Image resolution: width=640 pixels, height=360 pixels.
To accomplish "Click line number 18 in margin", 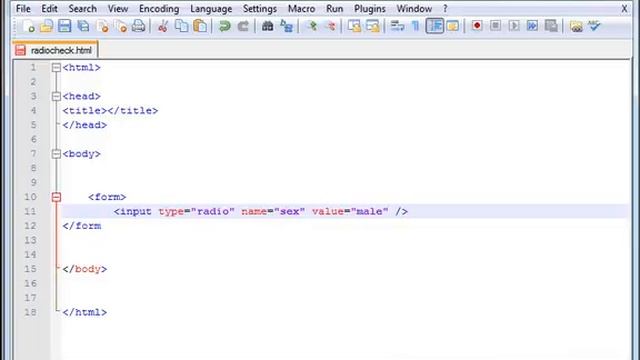I will (30, 312).
